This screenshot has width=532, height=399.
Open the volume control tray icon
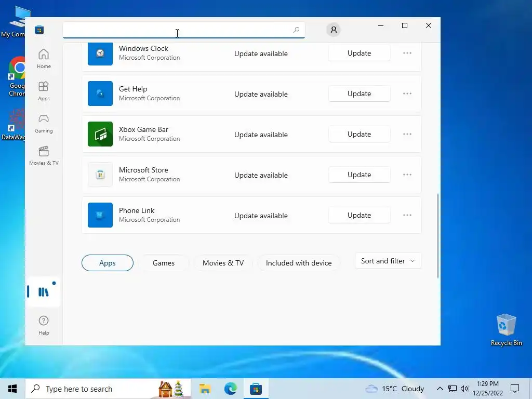click(464, 389)
